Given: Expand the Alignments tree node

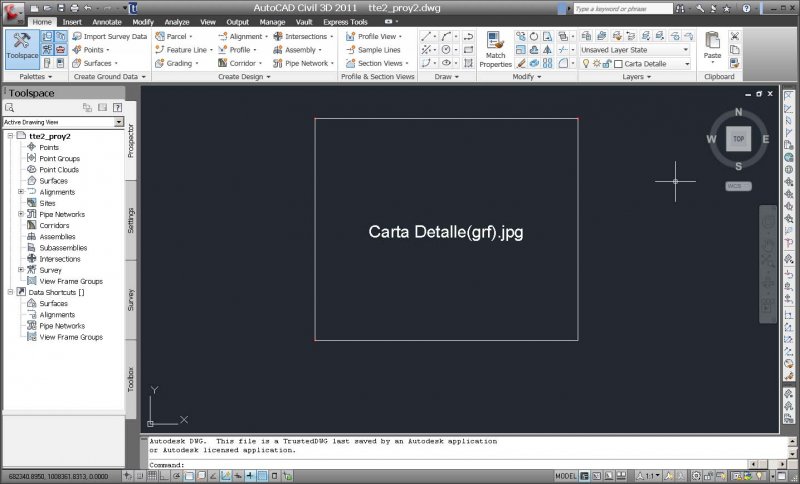Looking at the screenshot, I should (x=21, y=192).
